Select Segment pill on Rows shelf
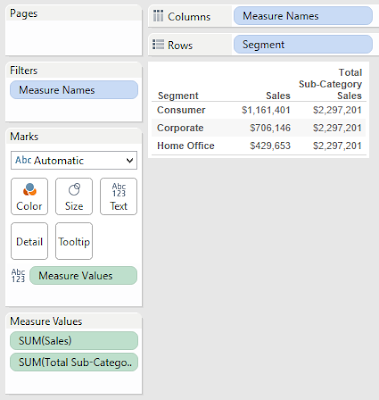379x400 pixels. click(x=303, y=44)
